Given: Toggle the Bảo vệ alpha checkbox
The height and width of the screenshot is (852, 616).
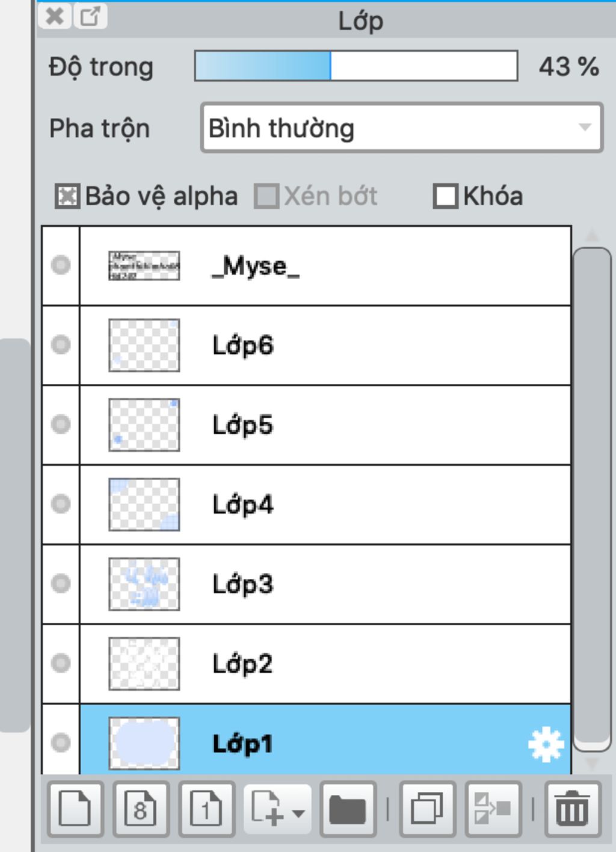Looking at the screenshot, I should click(67, 196).
